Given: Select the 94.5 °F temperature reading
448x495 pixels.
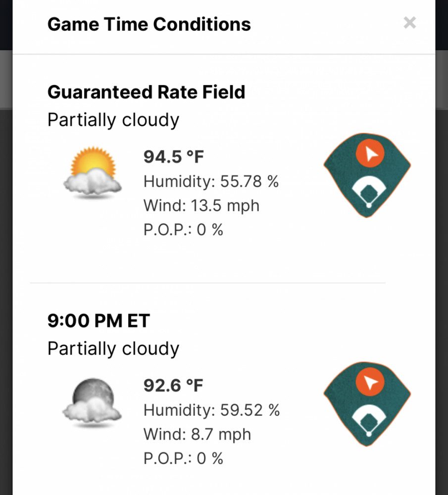Looking at the screenshot, I should (174, 156).
